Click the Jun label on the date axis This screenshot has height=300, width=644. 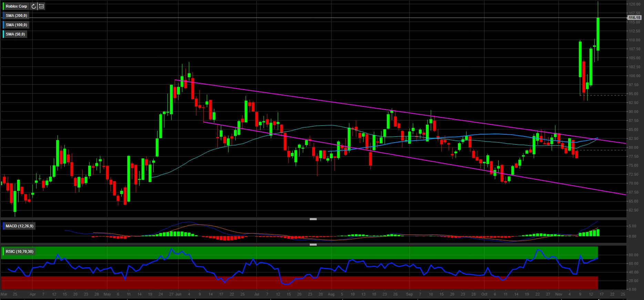(178, 294)
